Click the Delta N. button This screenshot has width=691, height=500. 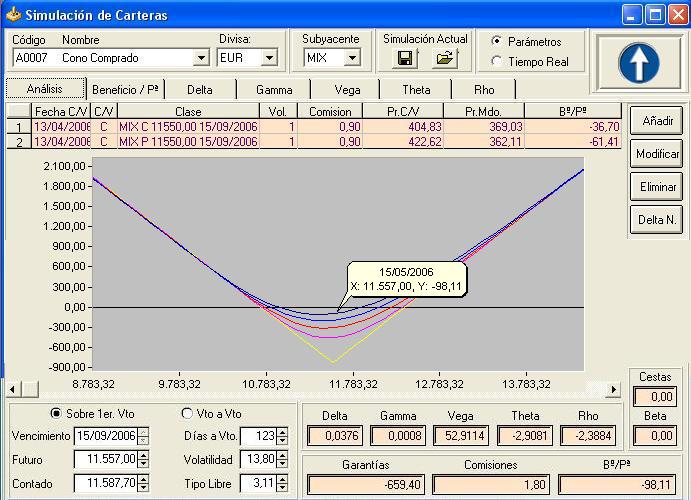point(657,219)
